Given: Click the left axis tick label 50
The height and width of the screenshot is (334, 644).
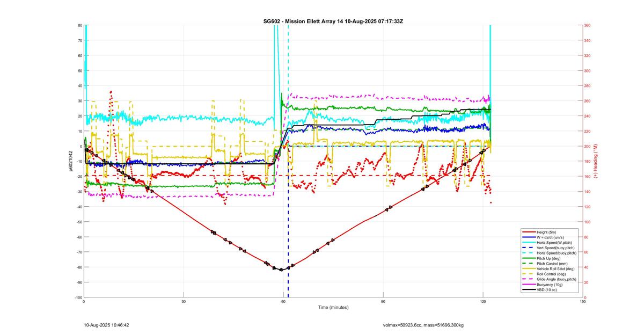Looking at the screenshot, I should coord(79,71).
